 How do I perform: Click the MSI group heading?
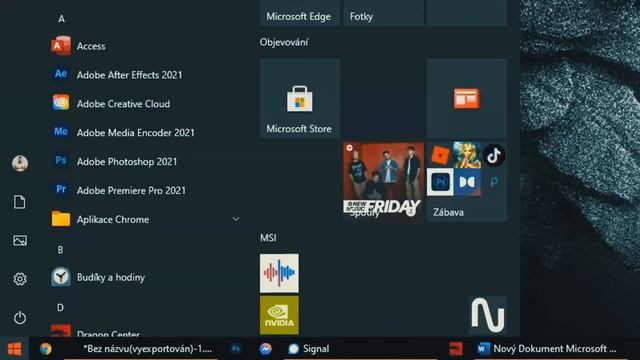point(268,238)
